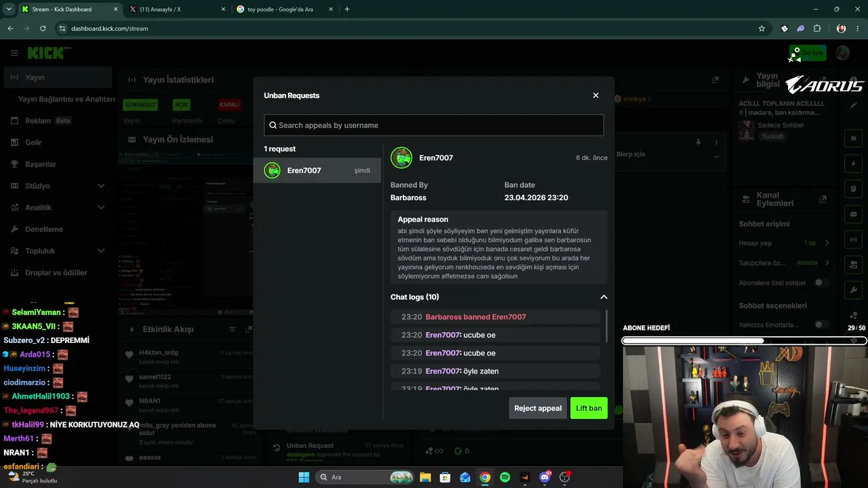Open the Windows Start menu

[x=304, y=477]
